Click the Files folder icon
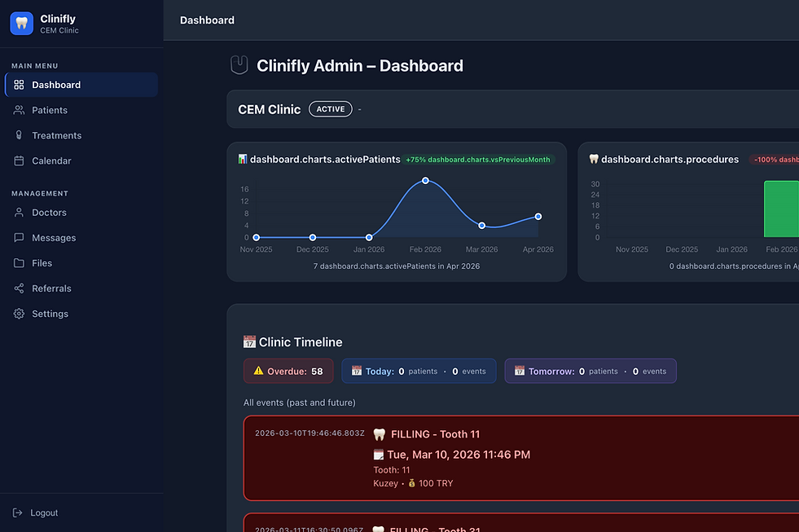The width and height of the screenshot is (799, 532). pyautogui.click(x=19, y=263)
